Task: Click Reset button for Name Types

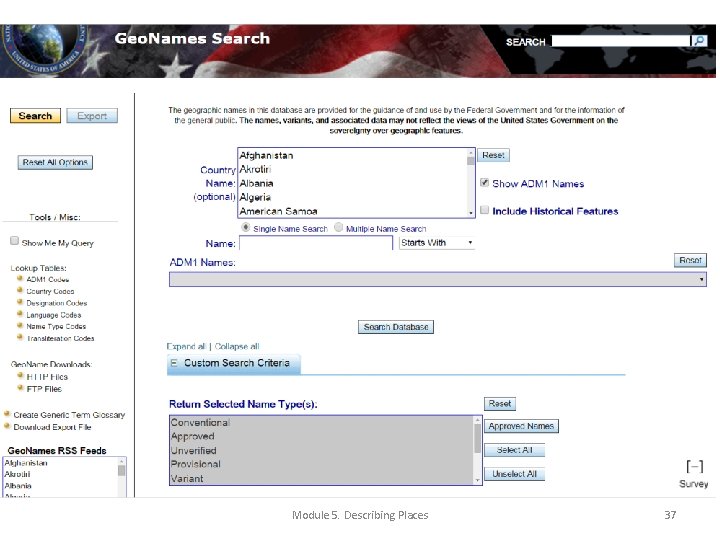Action: pyautogui.click(x=500, y=404)
